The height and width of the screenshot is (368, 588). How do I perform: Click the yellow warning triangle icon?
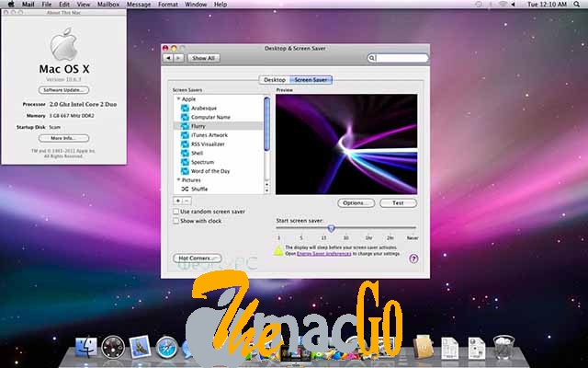coord(278,251)
